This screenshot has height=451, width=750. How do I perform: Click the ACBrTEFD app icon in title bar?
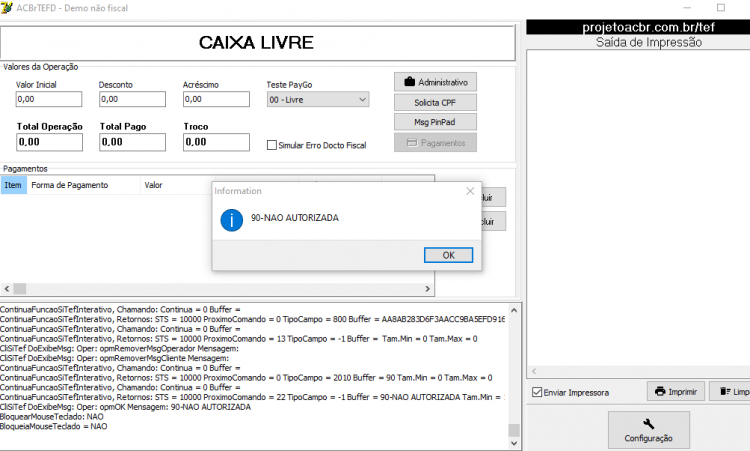coord(6,8)
